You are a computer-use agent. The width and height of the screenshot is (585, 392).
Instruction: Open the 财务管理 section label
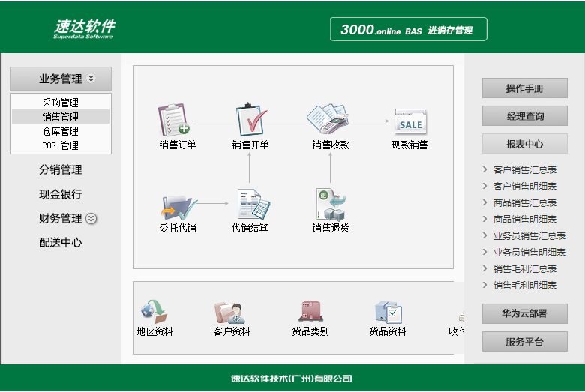61,218
